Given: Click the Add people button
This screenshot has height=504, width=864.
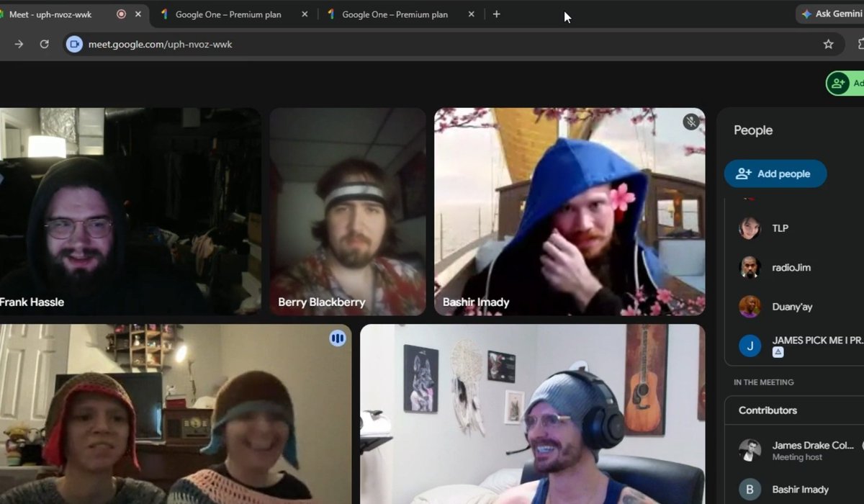Looking at the screenshot, I should tap(775, 174).
